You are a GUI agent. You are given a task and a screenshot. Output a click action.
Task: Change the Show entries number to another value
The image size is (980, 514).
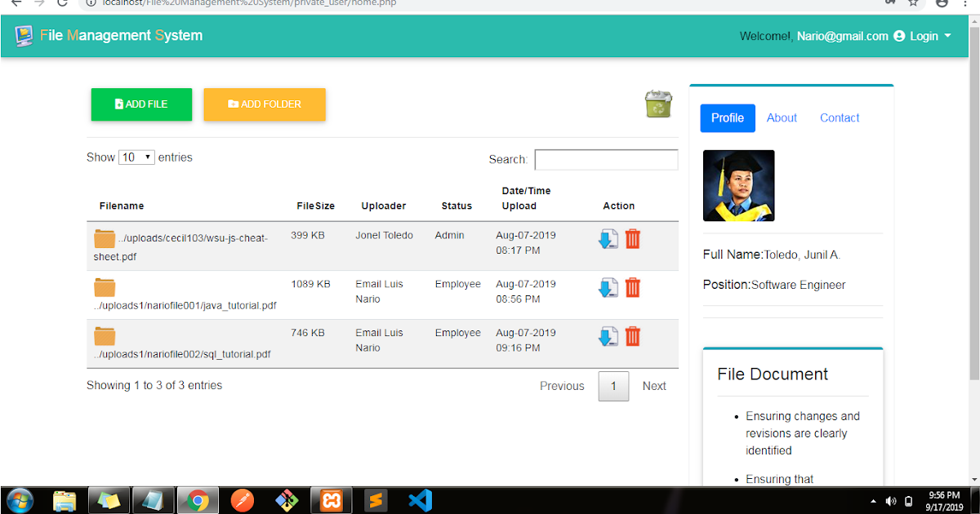(x=136, y=157)
